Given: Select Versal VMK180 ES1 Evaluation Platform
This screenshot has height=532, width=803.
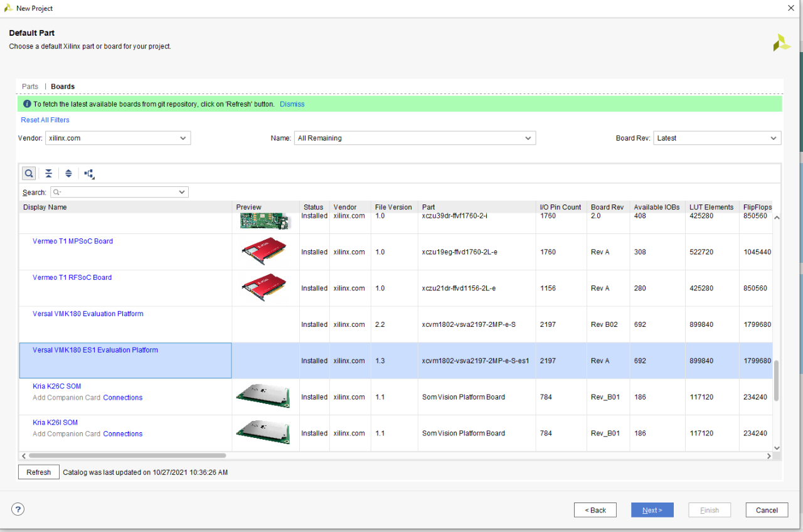Looking at the screenshot, I should 95,350.
